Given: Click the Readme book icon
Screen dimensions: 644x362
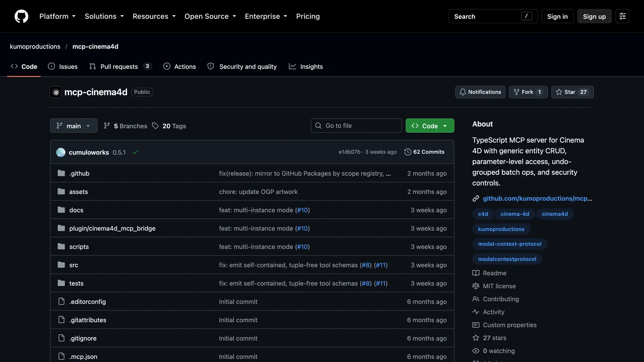Looking at the screenshot, I should pos(476,273).
